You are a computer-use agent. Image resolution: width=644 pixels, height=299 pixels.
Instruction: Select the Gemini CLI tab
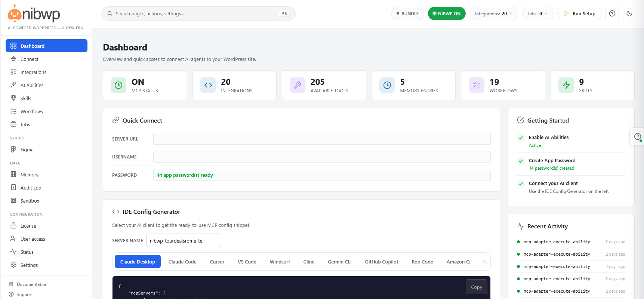click(340, 262)
